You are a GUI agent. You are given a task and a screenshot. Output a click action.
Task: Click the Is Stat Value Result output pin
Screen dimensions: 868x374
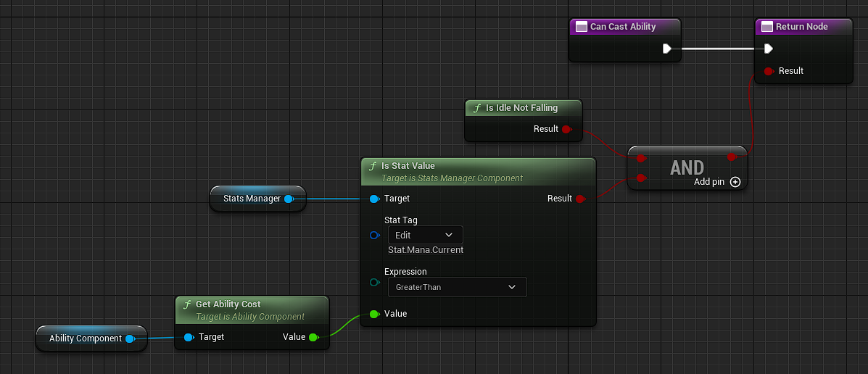point(580,199)
